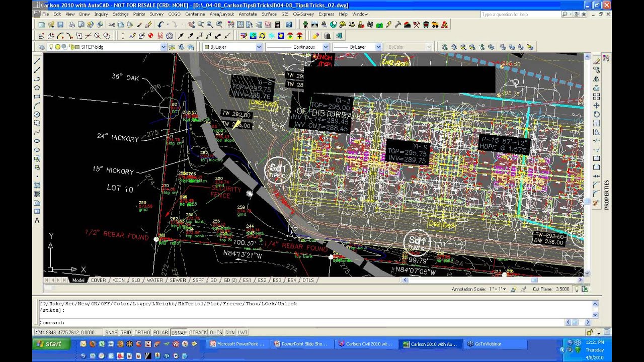
Task: Click the coordinates readout 4244.9843, 4775.7612
Action: point(67,332)
